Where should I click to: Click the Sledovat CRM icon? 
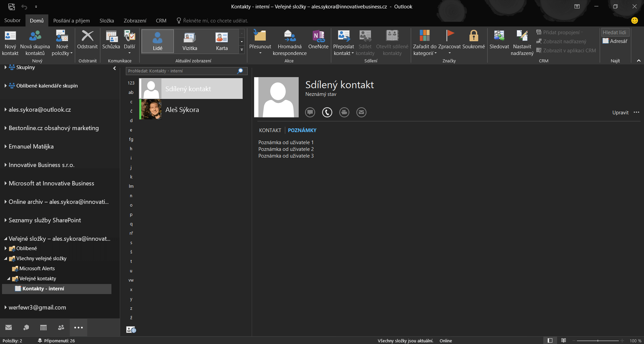[x=499, y=40]
